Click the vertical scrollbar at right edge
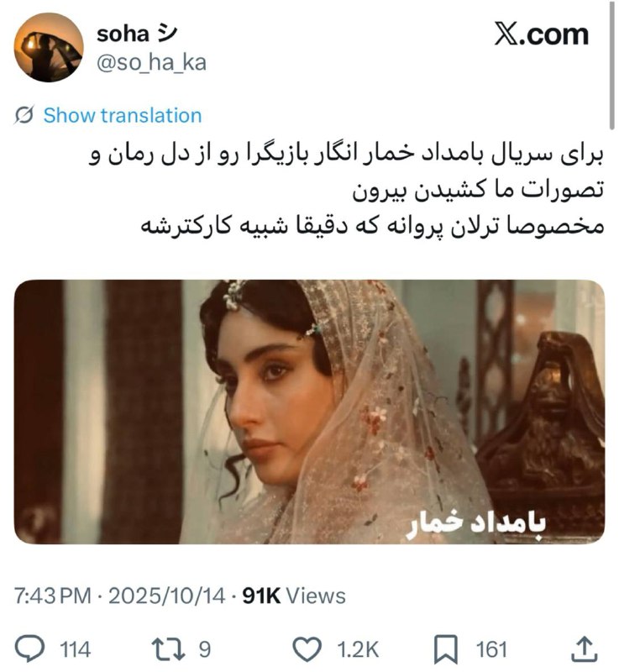This screenshot has height=672, width=619. pos(611,66)
